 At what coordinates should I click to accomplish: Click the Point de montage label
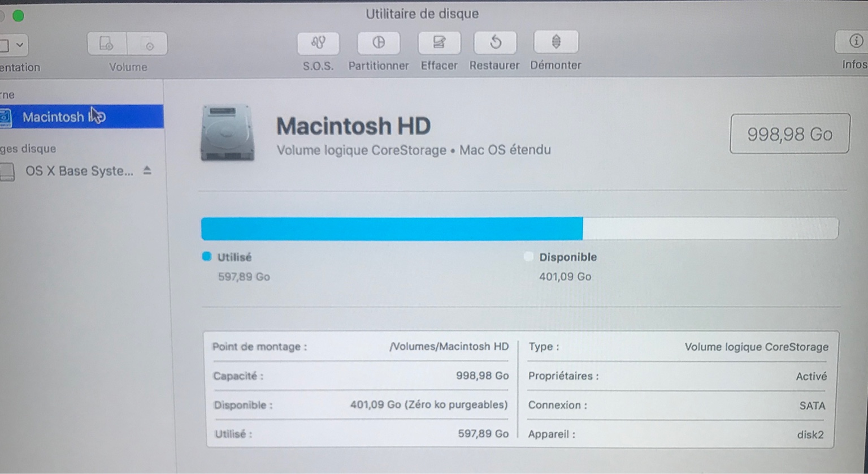tap(259, 347)
